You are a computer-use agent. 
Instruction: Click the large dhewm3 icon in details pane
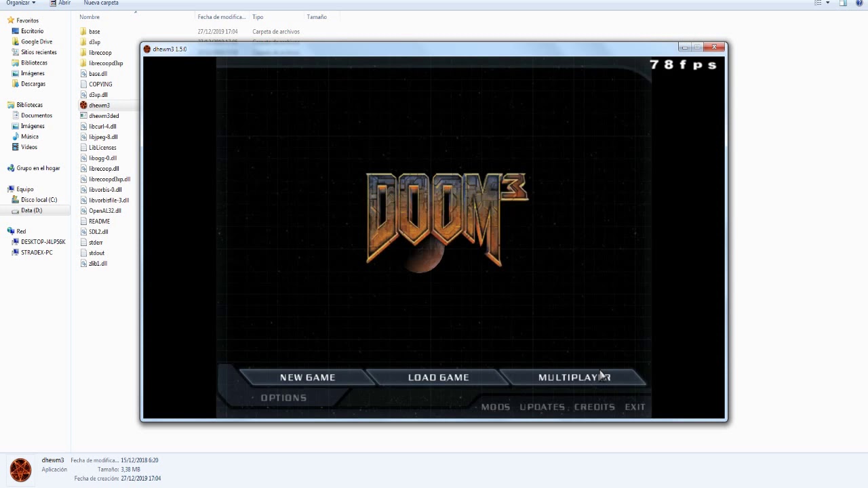(20, 470)
